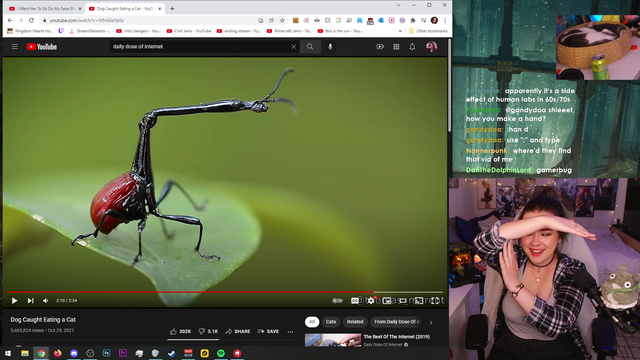
Task: Open the Chrome three-dot menu
Action: coord(445,20)
